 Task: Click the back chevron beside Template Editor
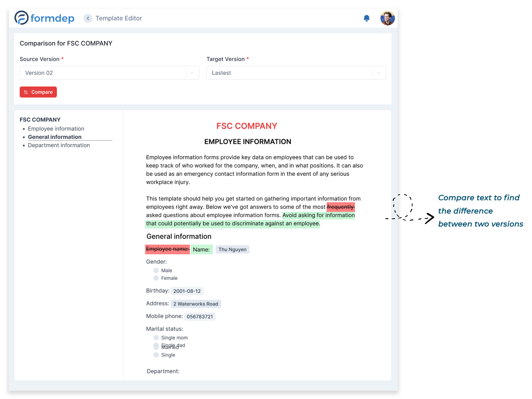click(x=88, y=18)
